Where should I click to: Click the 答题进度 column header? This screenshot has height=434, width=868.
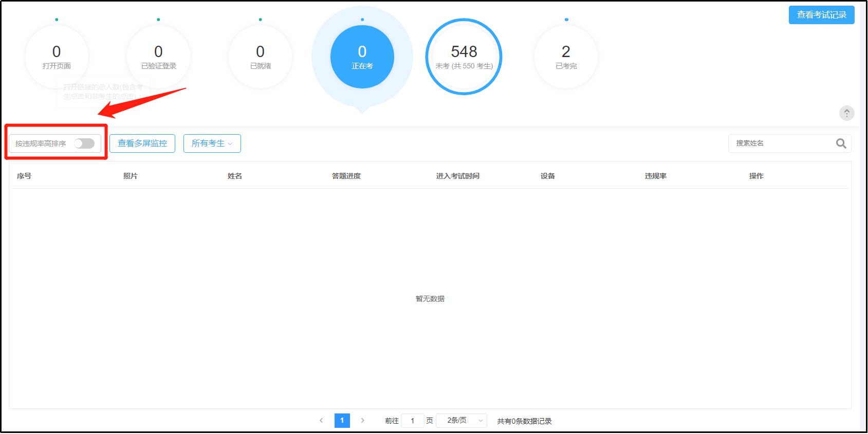click(346, 176)
